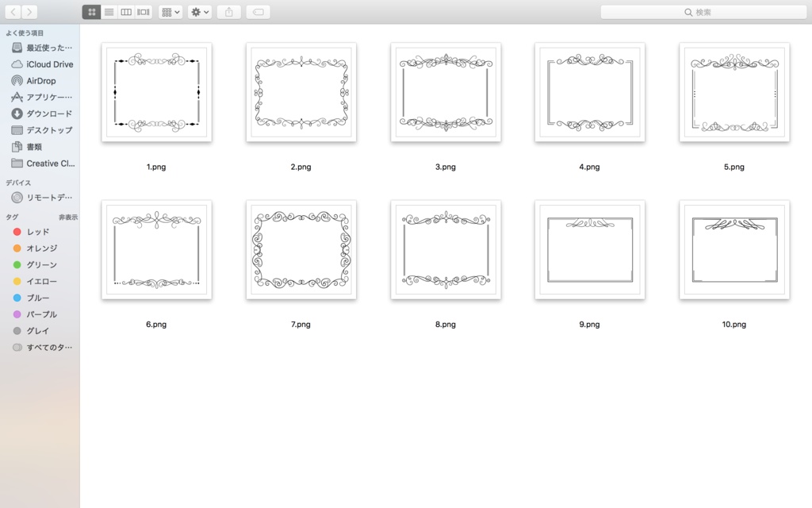This screenshot has width=812, height=508.
Task: Select the 9.png frame thumbnail
Action: (589, 250)
